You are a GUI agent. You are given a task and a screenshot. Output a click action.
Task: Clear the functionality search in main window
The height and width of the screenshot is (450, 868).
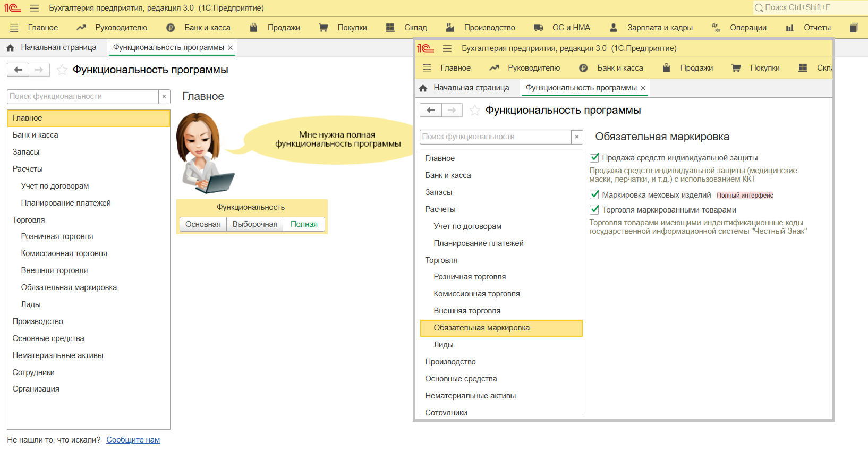164,96
